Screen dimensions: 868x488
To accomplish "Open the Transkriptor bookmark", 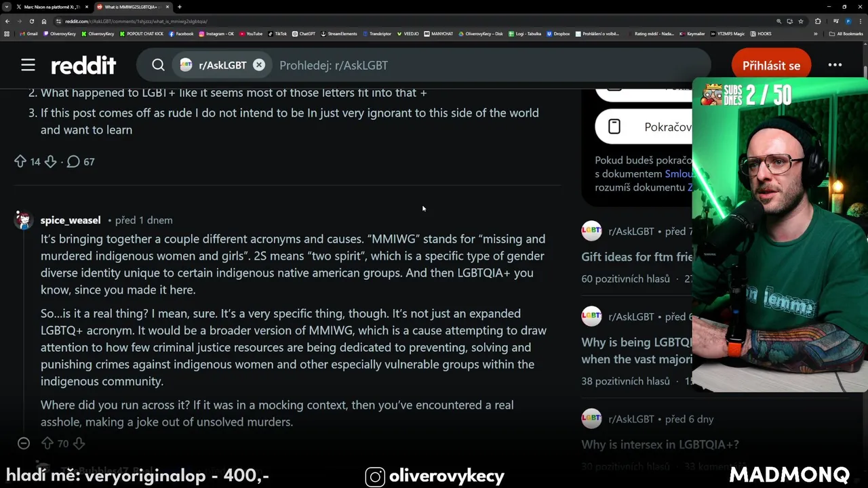I will [x=377, y=33].
